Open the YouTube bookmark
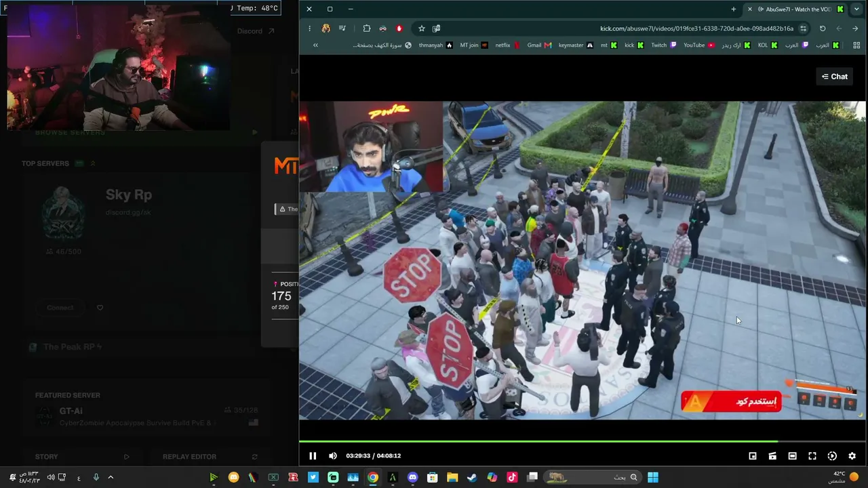The width and height of the screenshot is (868, 488). click(699, 45)
